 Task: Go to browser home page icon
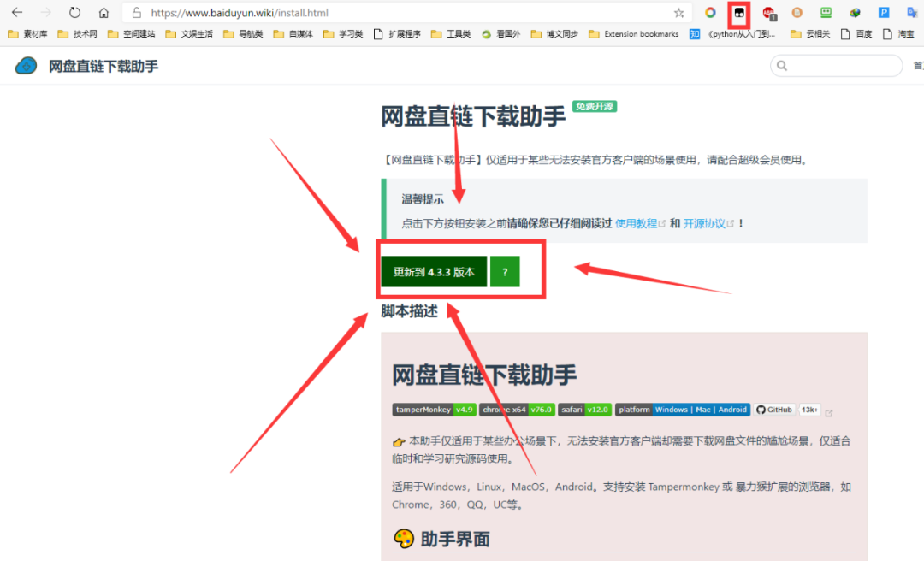[x=104, y=13]
